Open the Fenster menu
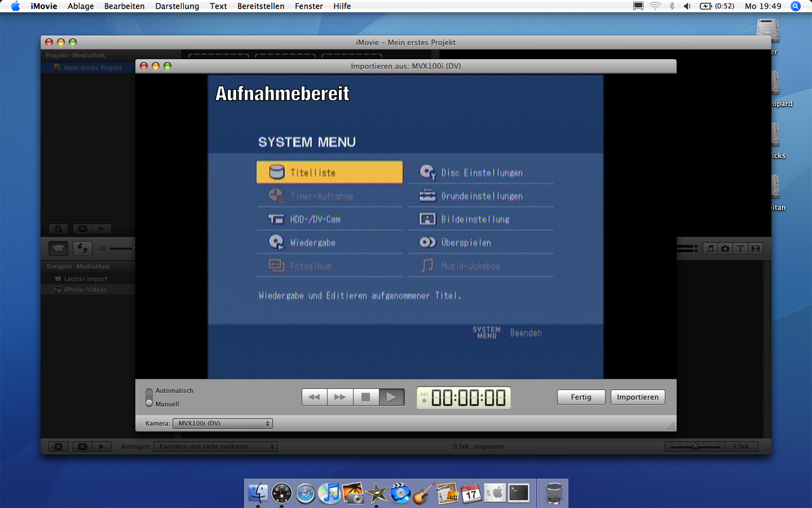This screenshot has width=812, height=508. (x=309, y=6)
